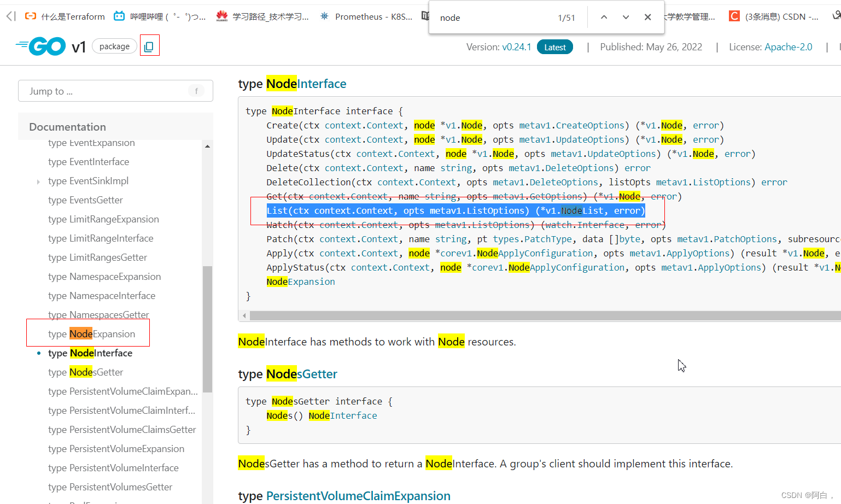The height and width of the screenshot is (504, 841).
Task: Close the find-in-page bar
Action: [647, 17]
